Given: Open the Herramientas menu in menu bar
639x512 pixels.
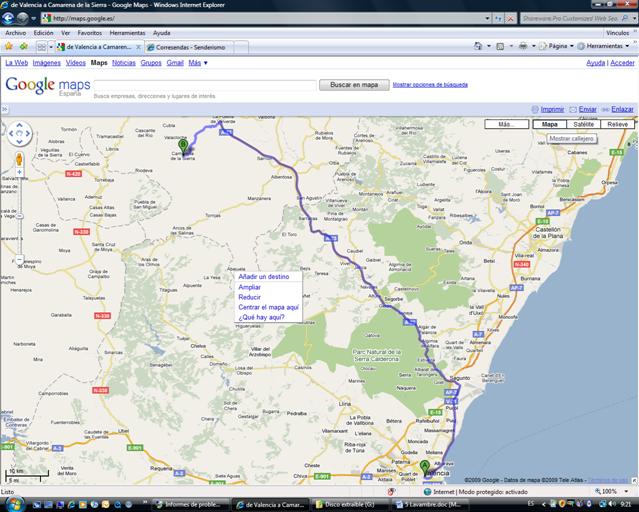Looking at the screenshot, I should coord(127,33).
